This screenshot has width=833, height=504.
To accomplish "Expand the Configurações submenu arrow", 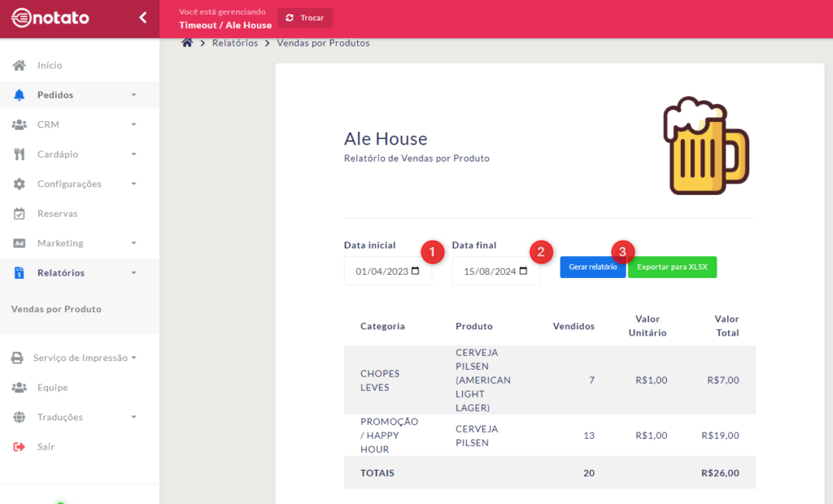I will coord(133,185).
